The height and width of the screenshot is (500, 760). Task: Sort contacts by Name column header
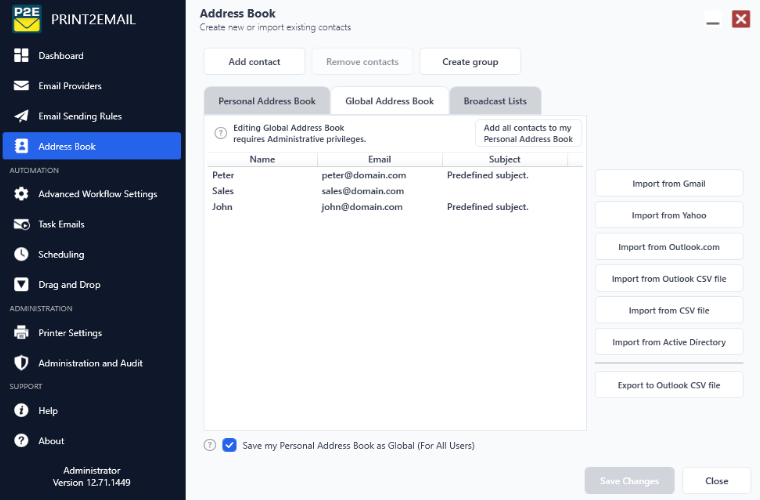262,159
